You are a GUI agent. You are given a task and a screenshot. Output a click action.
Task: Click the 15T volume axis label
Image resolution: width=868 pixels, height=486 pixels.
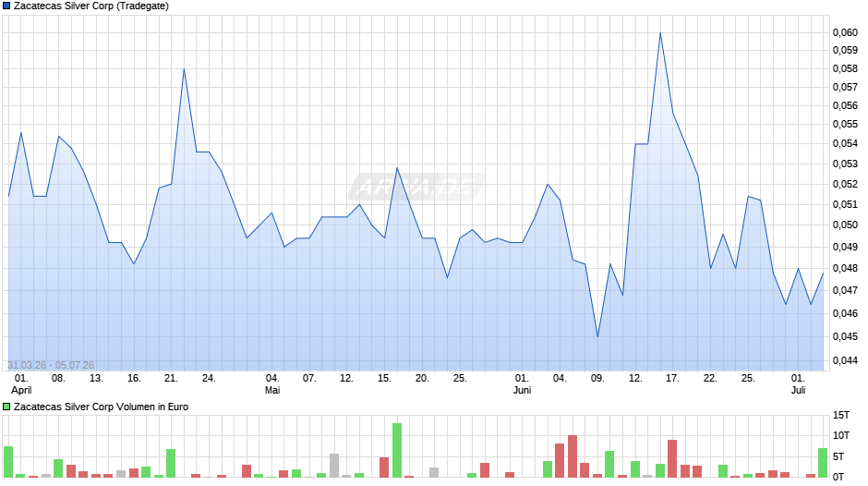841,415
